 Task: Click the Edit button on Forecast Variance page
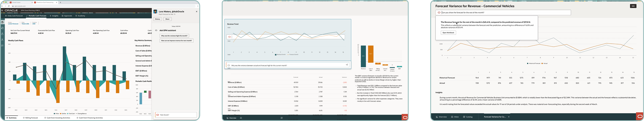tap(633, 6)
